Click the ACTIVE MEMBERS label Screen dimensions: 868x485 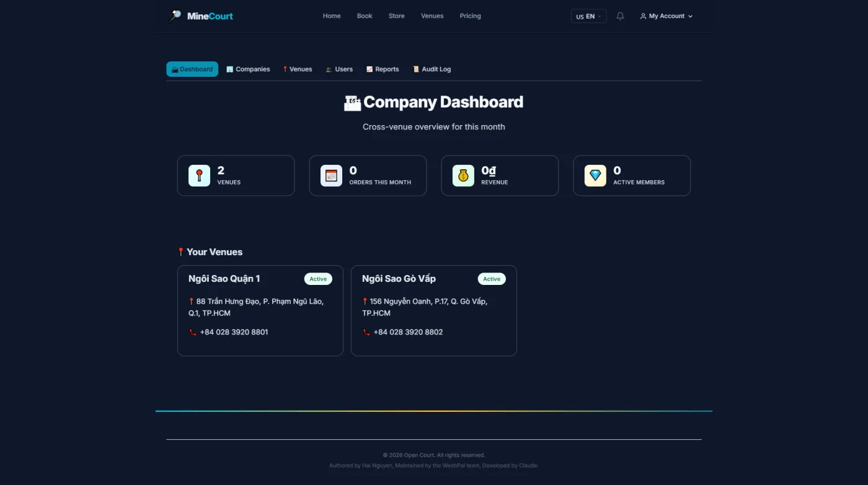(639, 183)
